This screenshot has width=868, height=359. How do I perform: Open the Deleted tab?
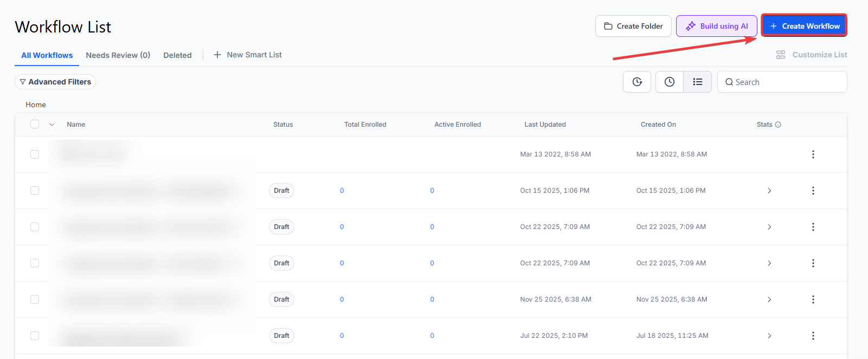[x=177, y=55]
